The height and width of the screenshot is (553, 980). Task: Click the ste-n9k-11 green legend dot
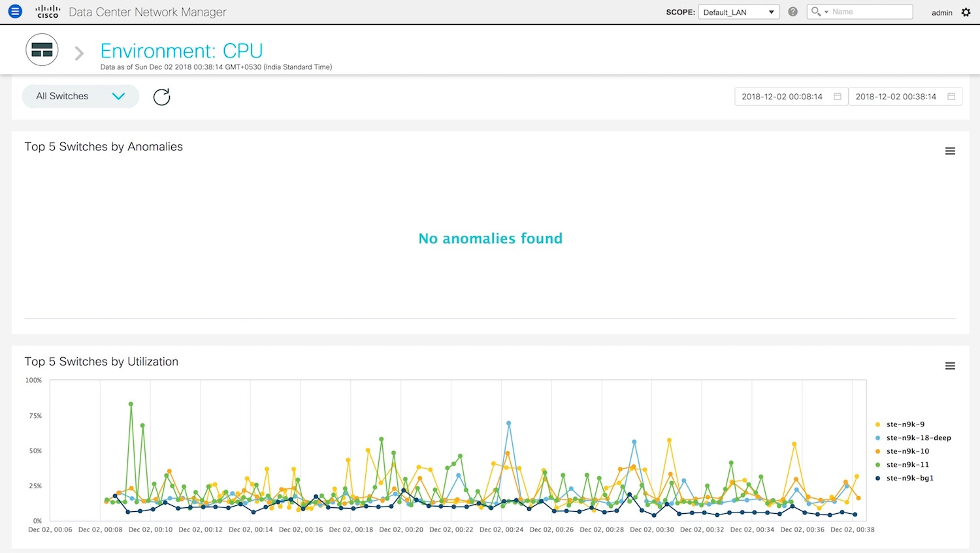(878, 465)
